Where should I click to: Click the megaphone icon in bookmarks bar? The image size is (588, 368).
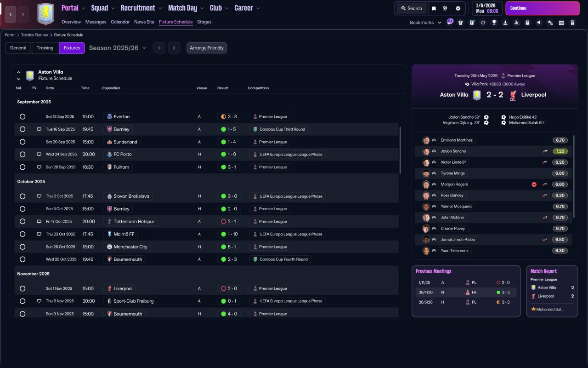pos(539,23)
